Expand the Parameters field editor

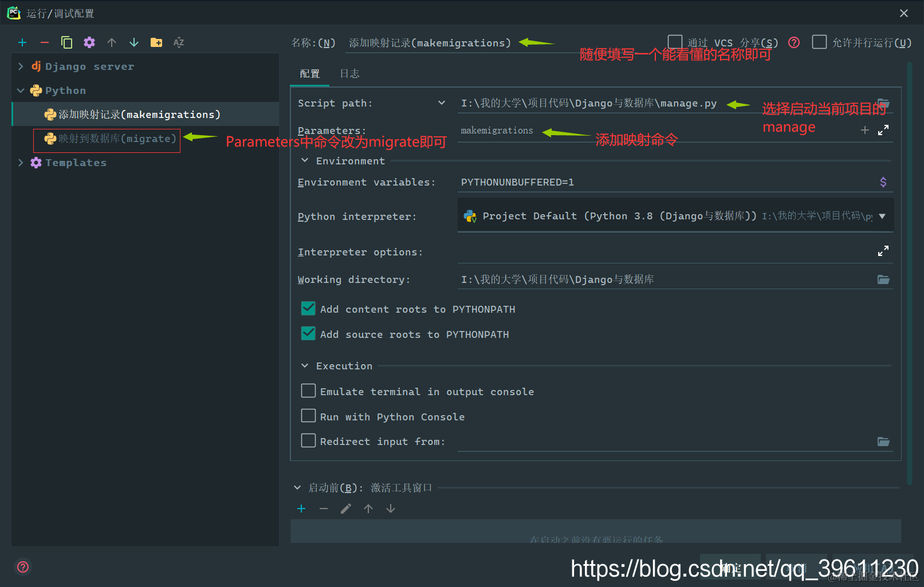[x=883, y=130]
